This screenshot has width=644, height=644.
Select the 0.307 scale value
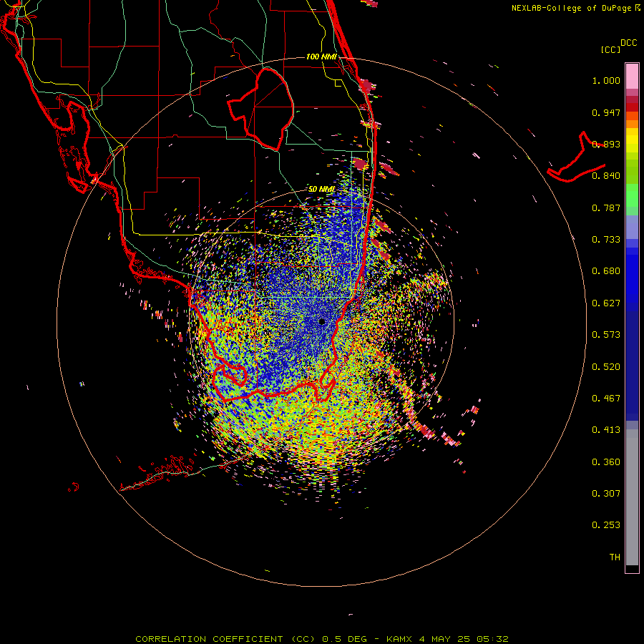pos(606,494)
